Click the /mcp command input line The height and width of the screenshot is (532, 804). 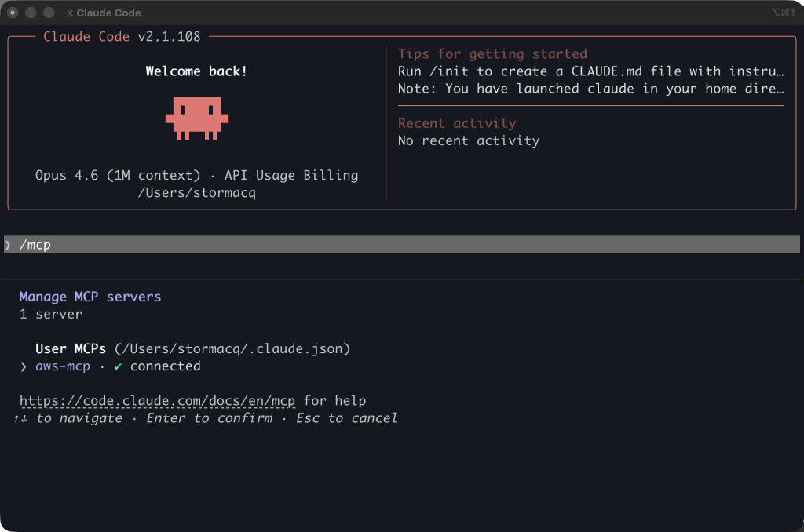pos(402,245)
